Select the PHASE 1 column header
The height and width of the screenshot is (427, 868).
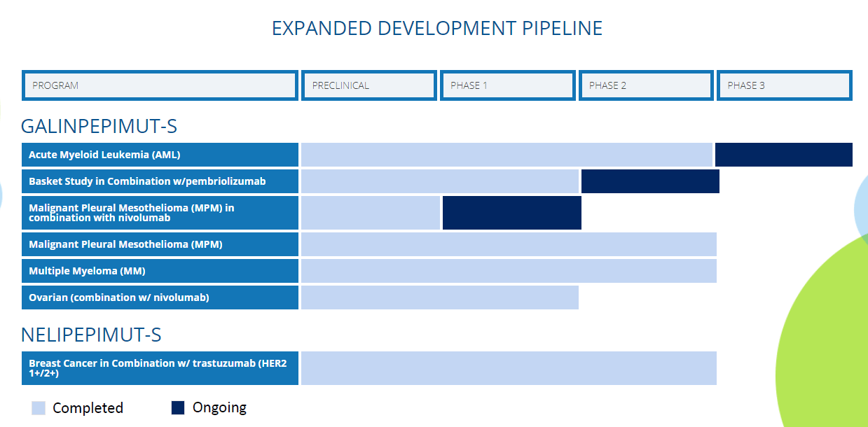[507, 85]
